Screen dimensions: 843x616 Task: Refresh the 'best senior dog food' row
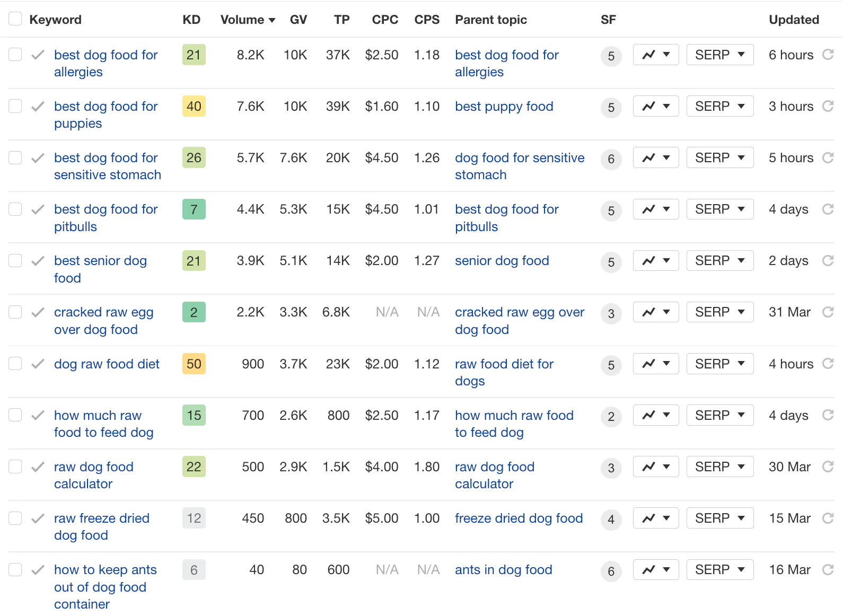pyautogui.click(x=828, y=260)
